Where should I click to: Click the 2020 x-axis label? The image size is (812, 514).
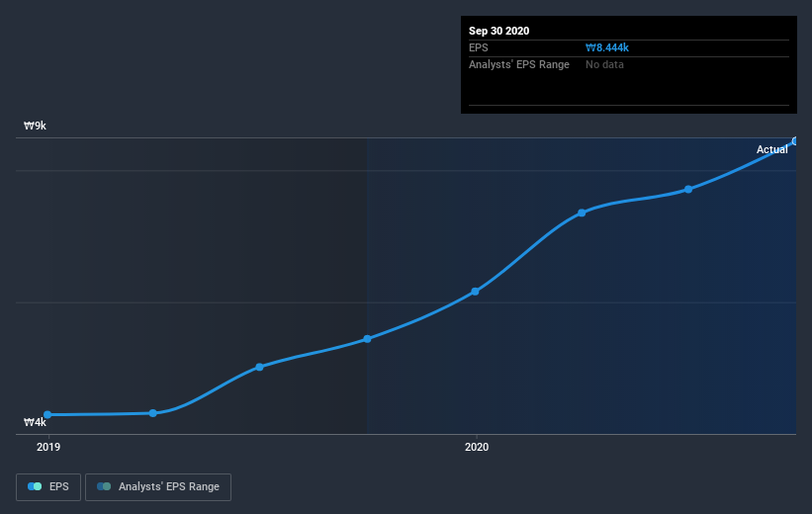[477, 447]
